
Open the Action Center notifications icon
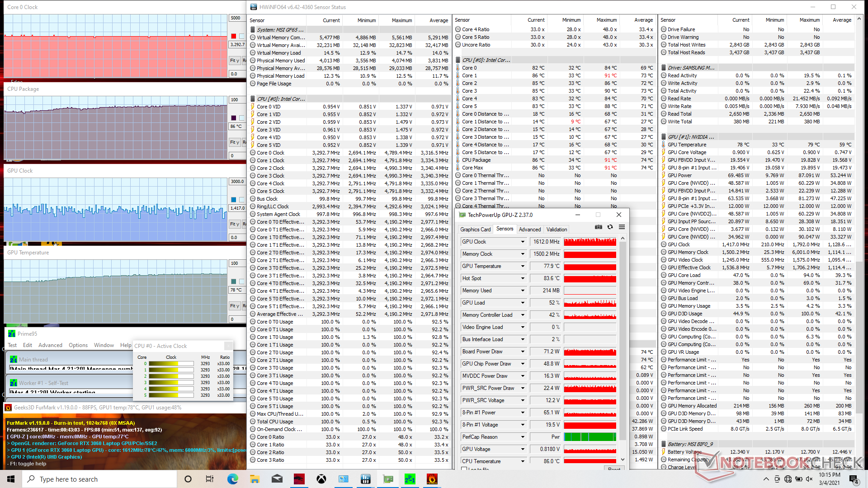854,479
